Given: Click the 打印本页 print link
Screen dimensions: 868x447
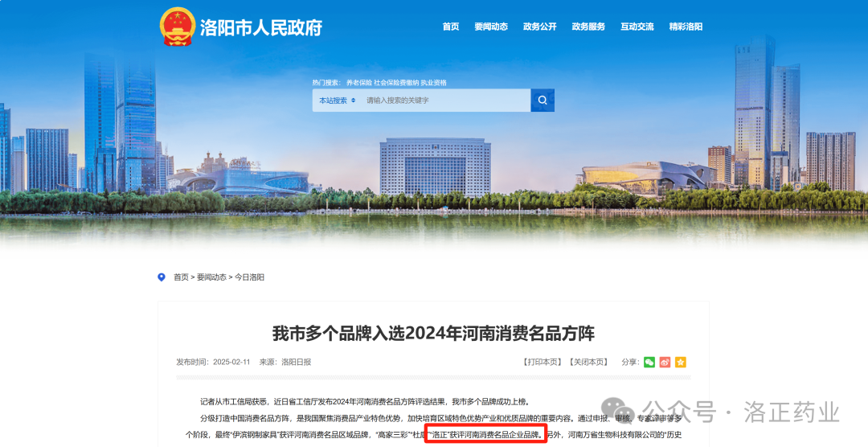Looking at the screenshot, I should (542, 362).
